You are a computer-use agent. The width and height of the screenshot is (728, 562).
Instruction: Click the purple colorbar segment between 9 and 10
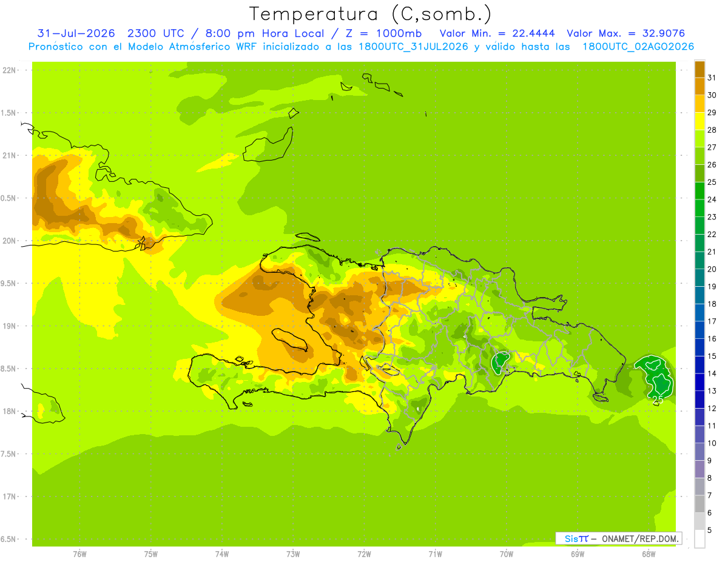point(699,452)
